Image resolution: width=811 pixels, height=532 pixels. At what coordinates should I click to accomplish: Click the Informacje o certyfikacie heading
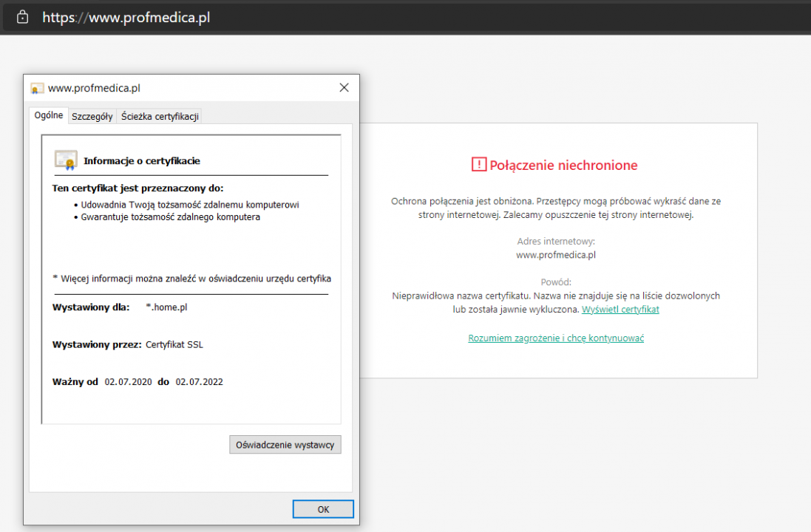[142, 161]
